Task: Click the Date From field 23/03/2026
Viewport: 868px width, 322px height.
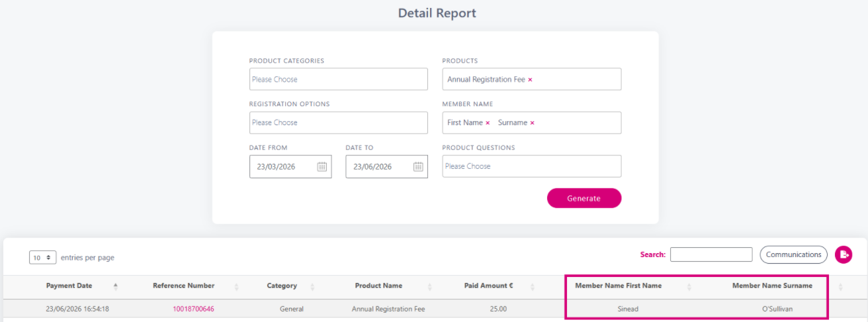Action: (x=290, y=167)
